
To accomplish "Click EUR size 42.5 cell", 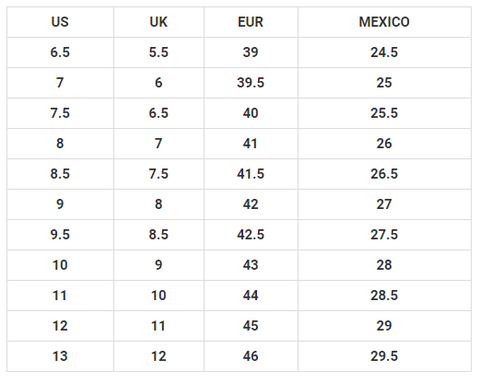I will point(251,234).
